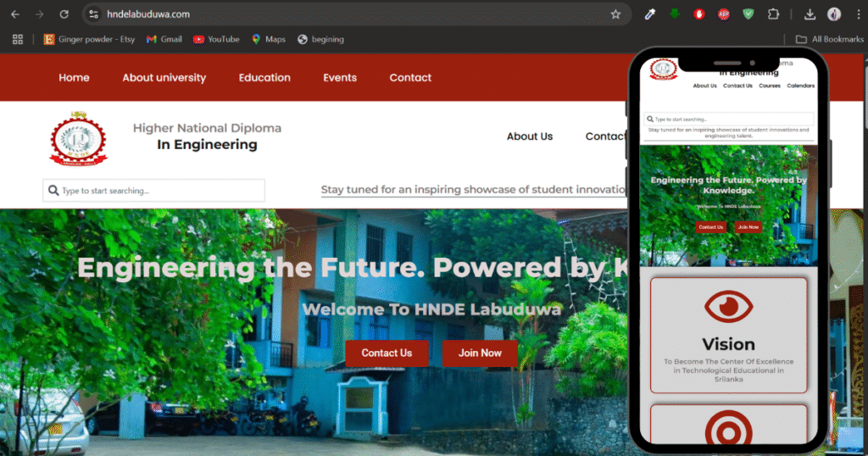Open the Chrome three-dot menu

[859, 14]
